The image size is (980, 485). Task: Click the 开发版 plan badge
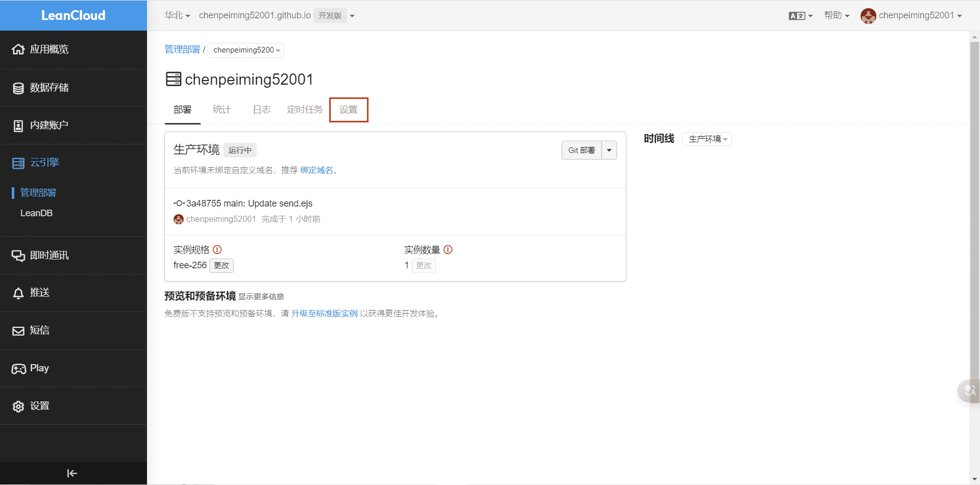330,16
